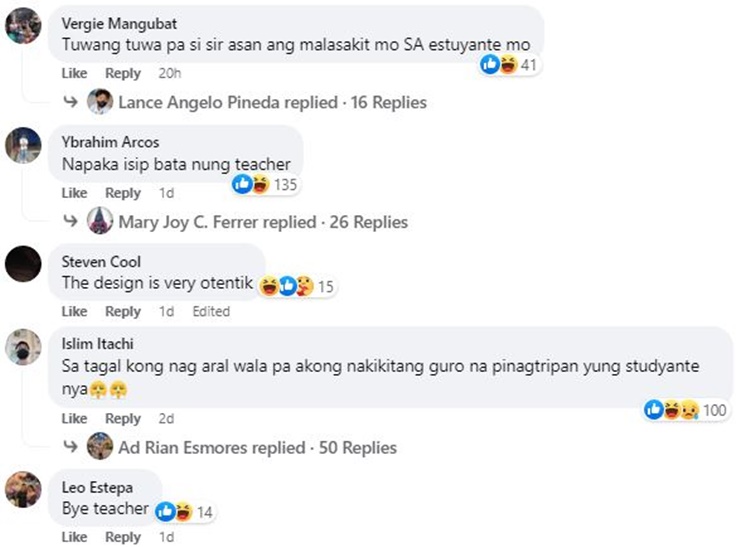View reactions on Steven Cool's comment
The width and height of the screenshot is (750, 547).
pos(296,287)
